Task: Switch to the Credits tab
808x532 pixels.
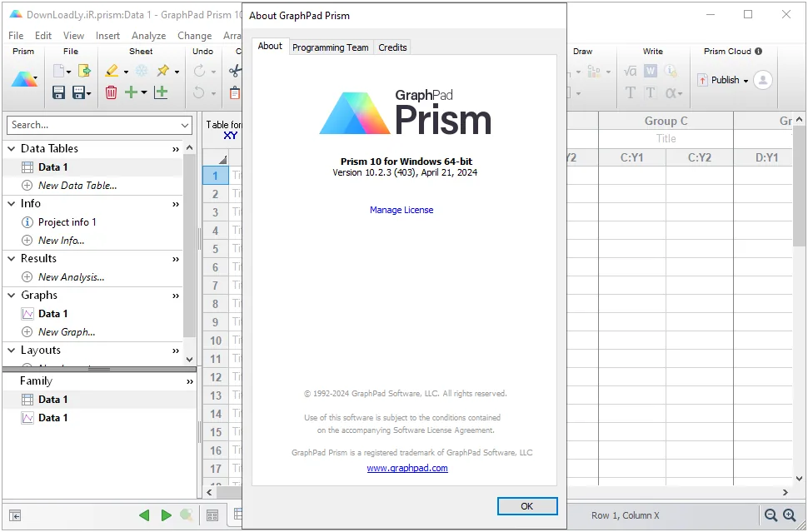Action: 392,47
